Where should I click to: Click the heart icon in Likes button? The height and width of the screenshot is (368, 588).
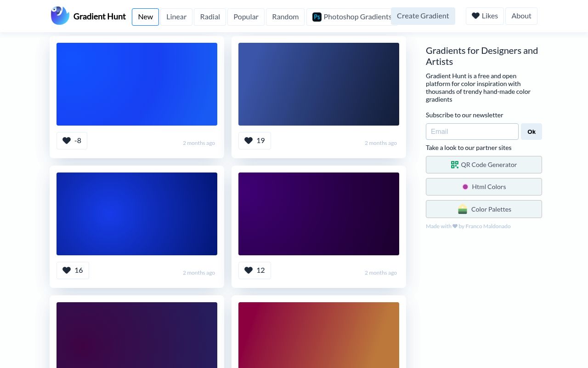(475, 16)
